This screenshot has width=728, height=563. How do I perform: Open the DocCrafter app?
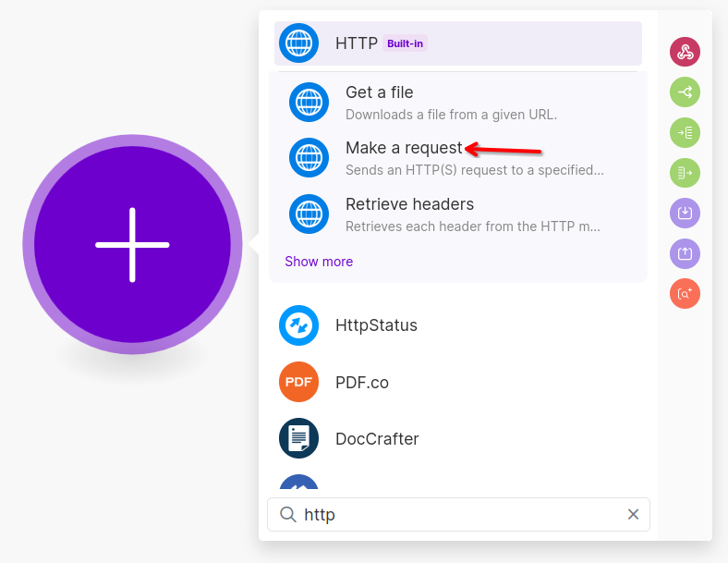pyautogui.click(x=458, y=438)
